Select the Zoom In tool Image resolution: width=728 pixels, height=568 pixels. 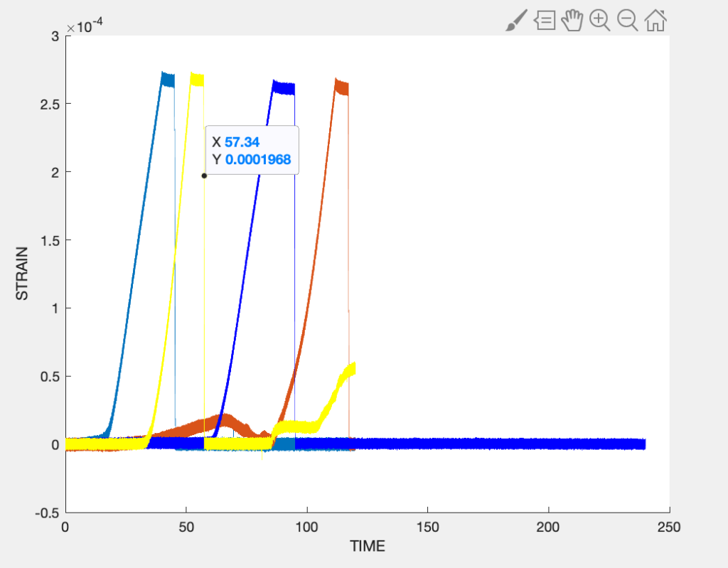click(x=599, y=21)
